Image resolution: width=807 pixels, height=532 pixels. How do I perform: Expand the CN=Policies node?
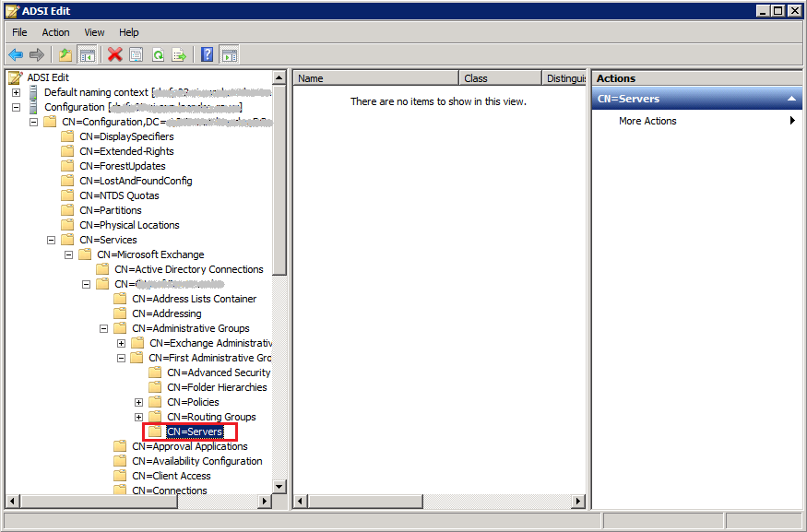[138, 402]
